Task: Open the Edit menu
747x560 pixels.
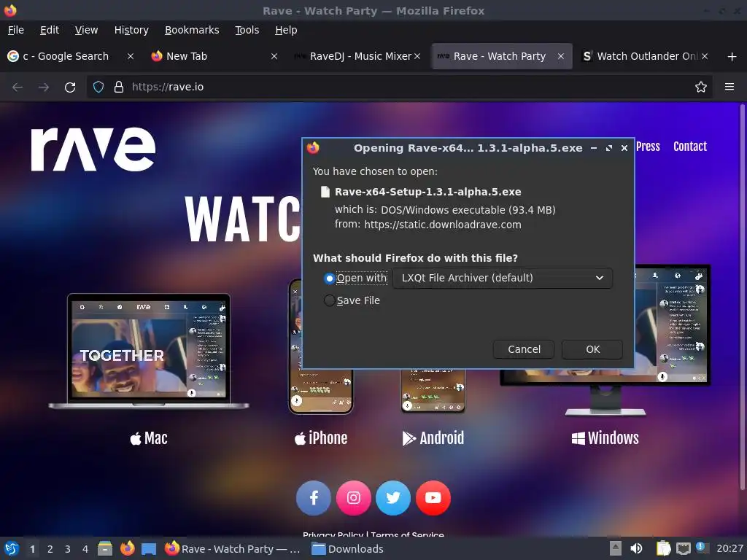Action: pyautogui.click(x=50, y=30)
